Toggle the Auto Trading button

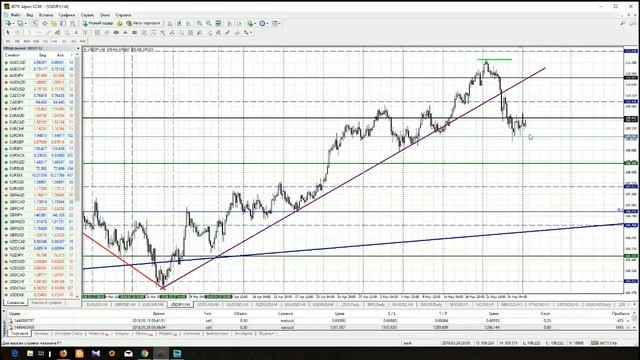(143, 23)
